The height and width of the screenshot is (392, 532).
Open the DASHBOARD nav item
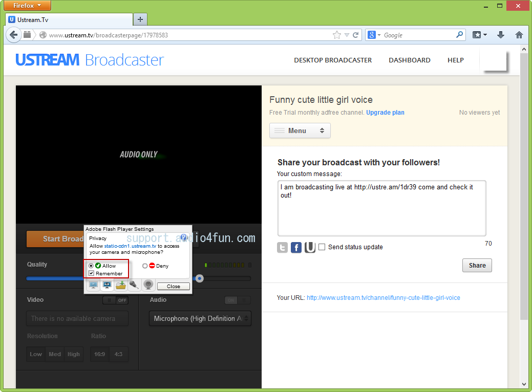point(410,60)
